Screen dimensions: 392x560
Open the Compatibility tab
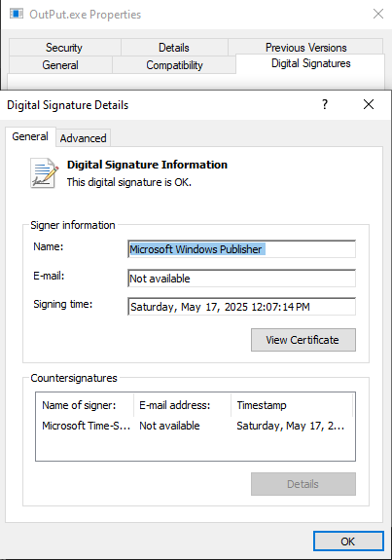pos(174,65)
